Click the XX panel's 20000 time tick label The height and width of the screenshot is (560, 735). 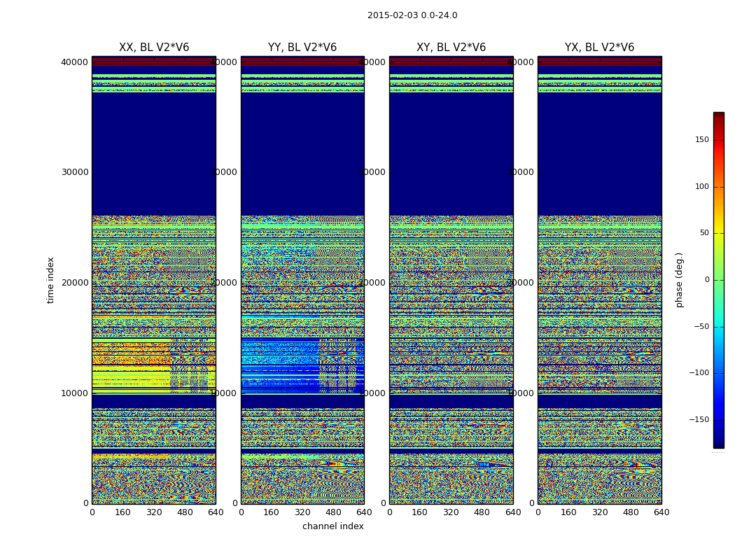pyautogui.click(x=74, y=283)
